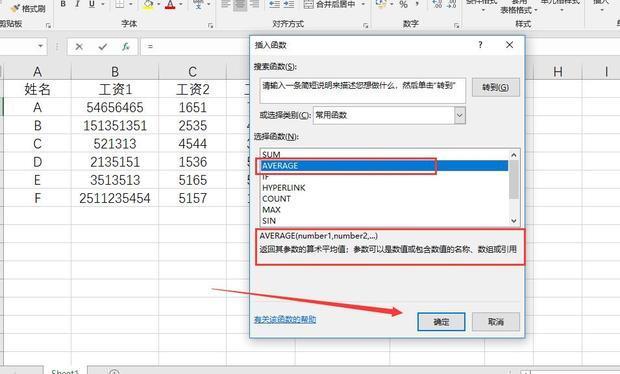
Task: Select AVERAGE in function list
Action: pos(384,166)
